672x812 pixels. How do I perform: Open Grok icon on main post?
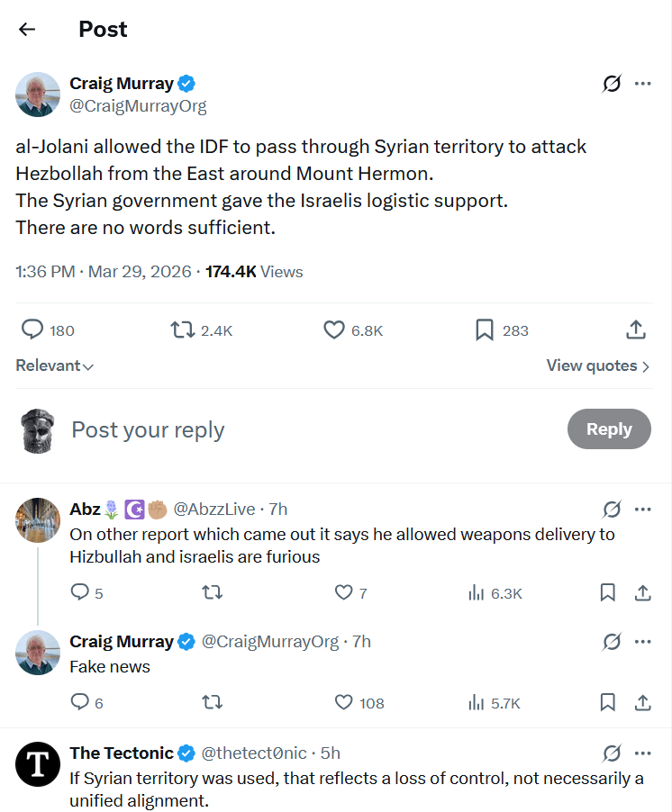(612, 84)
